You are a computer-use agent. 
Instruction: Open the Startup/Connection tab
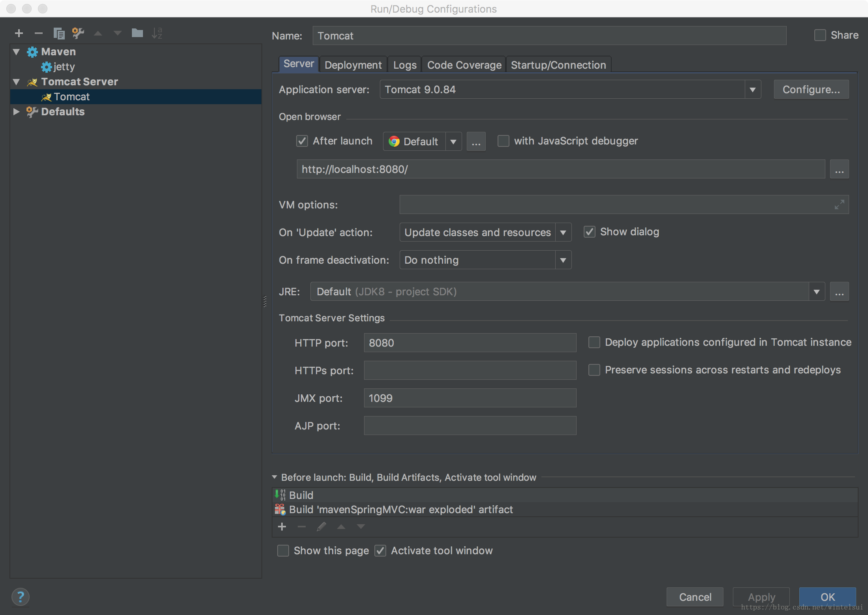pos(558,65)
